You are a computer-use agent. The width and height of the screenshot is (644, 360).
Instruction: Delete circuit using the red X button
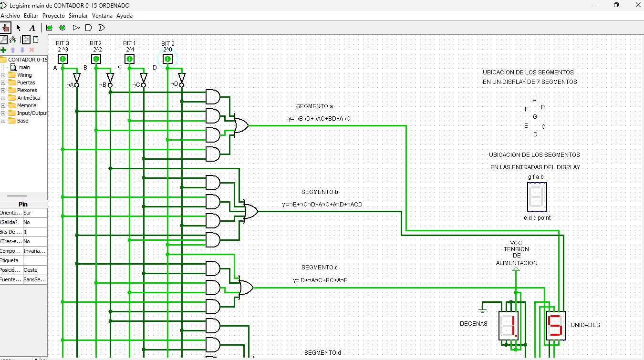[31, 50]
